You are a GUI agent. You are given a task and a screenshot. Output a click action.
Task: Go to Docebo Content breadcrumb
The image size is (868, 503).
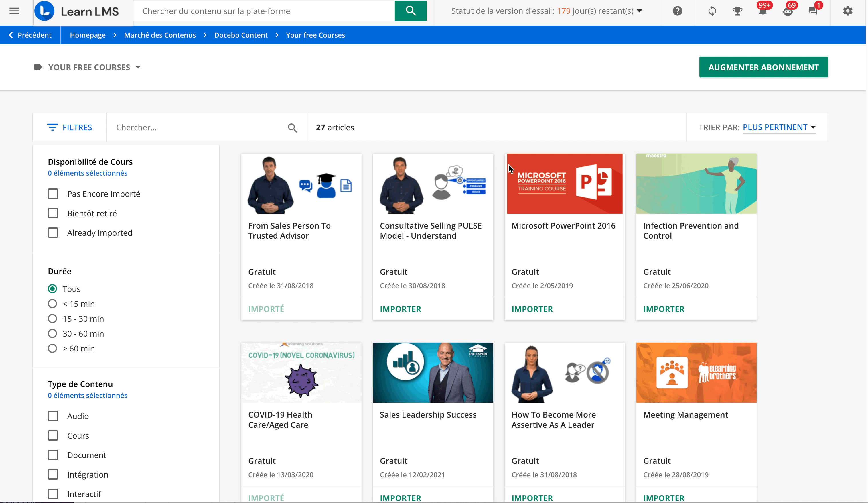pos(241,35)
